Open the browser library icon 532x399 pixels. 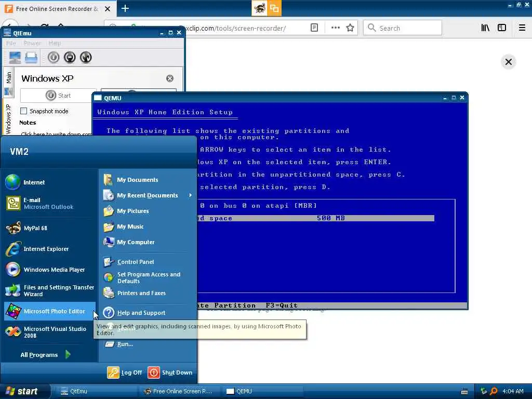tap(485, 28)
